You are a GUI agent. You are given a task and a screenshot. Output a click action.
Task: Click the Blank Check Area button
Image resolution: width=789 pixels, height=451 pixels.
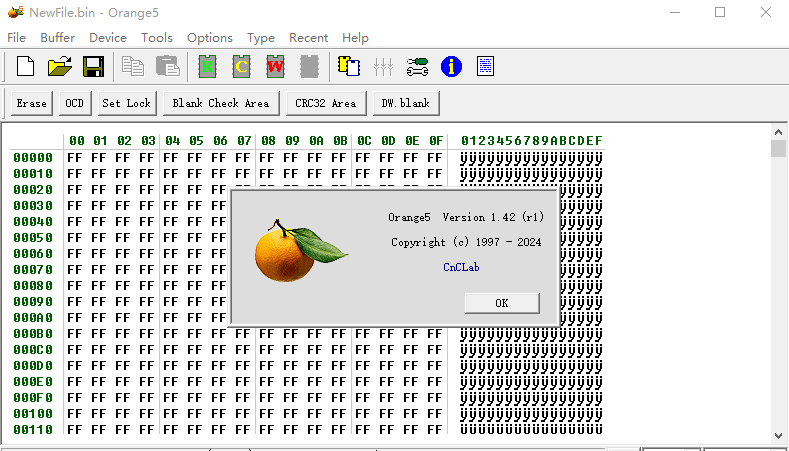click(220, 103)
